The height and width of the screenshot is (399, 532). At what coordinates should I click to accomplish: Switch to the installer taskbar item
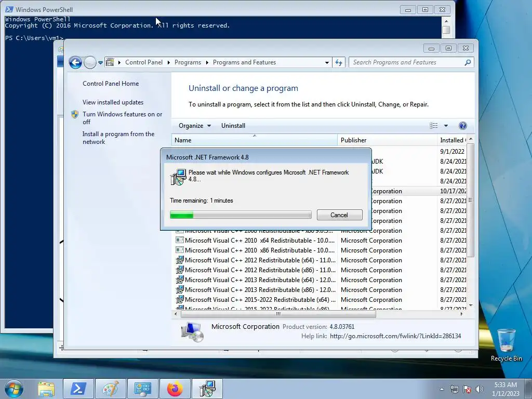click(207, 389)
